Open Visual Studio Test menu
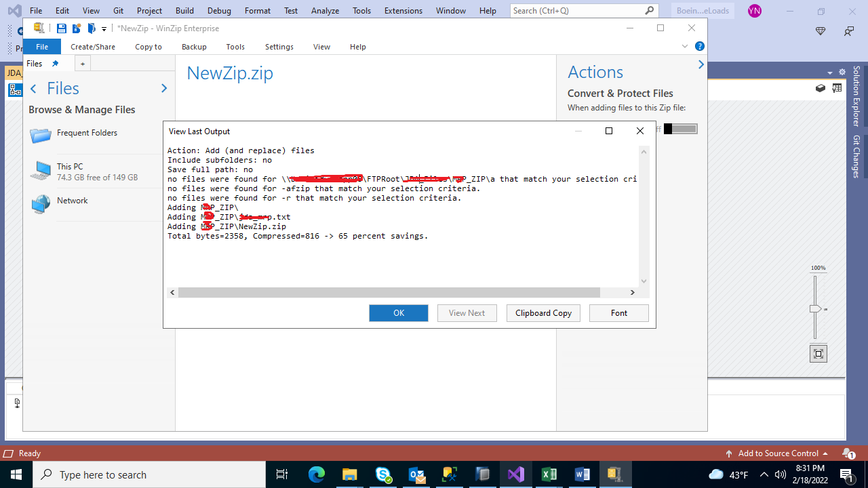 point(291,11)
